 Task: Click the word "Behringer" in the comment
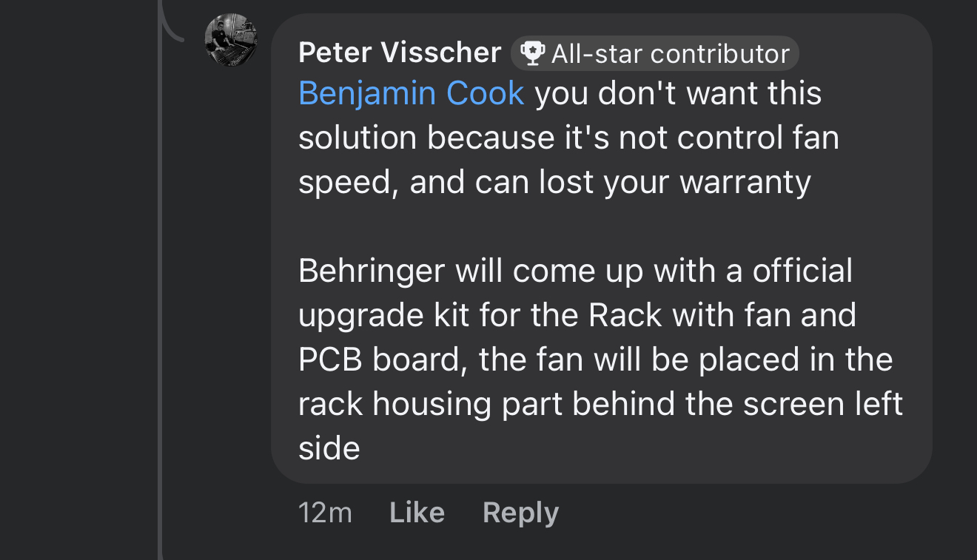pos(372,271)
